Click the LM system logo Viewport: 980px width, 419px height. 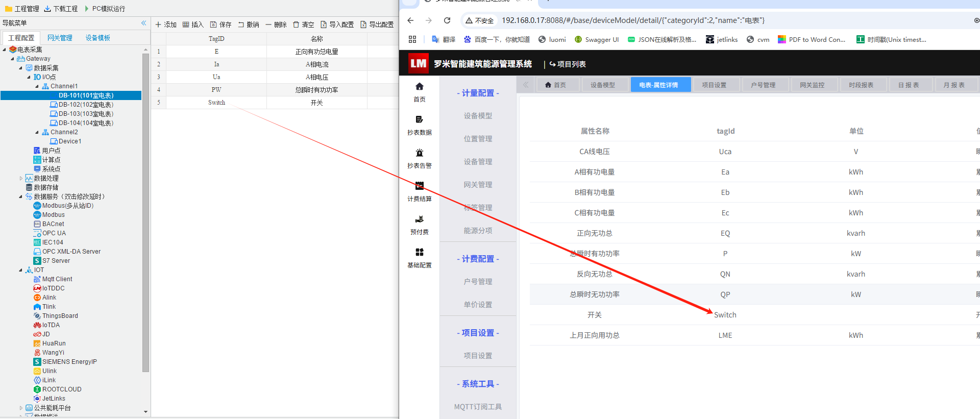point(418,64)
